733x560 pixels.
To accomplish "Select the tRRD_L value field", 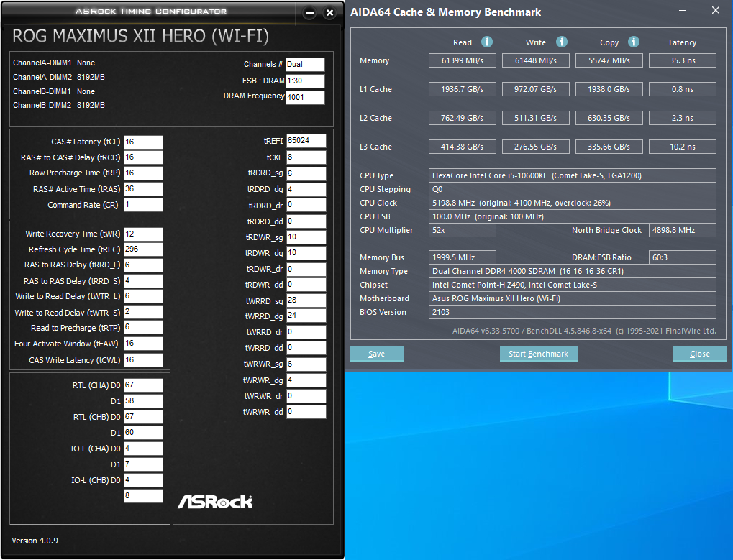I will 144,265.
